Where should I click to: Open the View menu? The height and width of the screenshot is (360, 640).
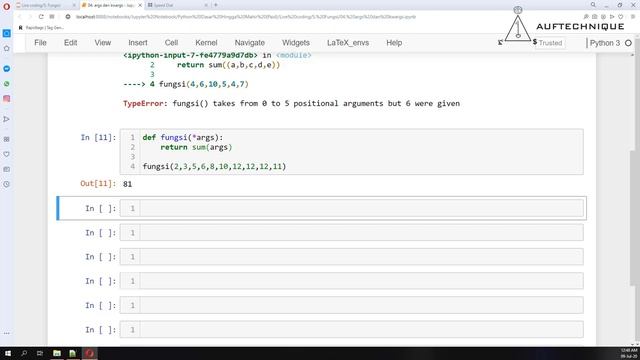click(102, 43)
